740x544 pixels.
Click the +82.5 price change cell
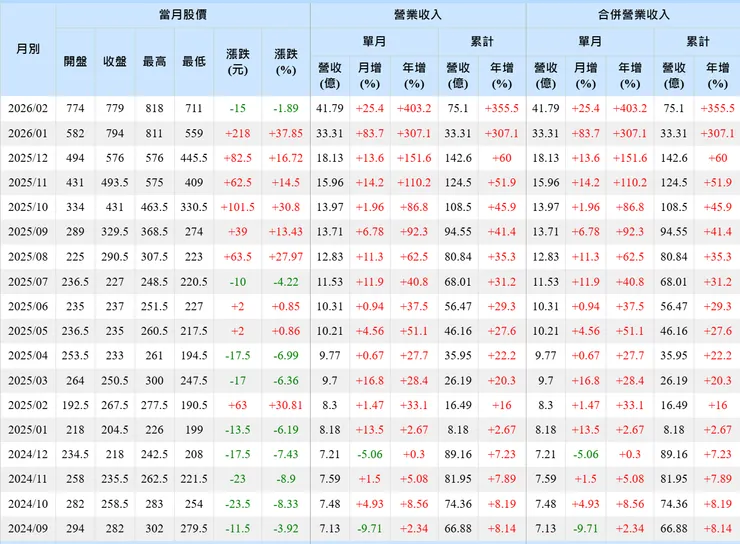tap(237, 158)
